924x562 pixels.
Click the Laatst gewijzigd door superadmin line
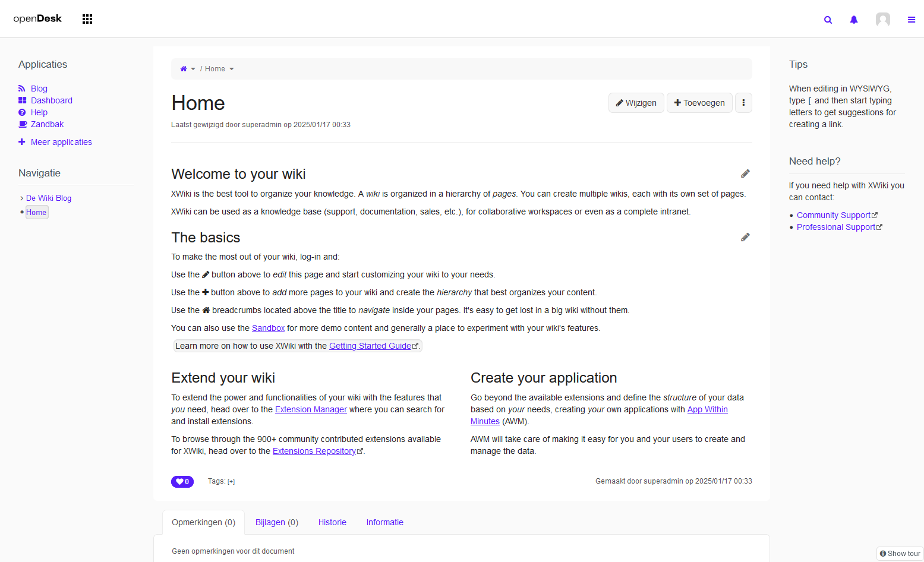tap(261, 125)
